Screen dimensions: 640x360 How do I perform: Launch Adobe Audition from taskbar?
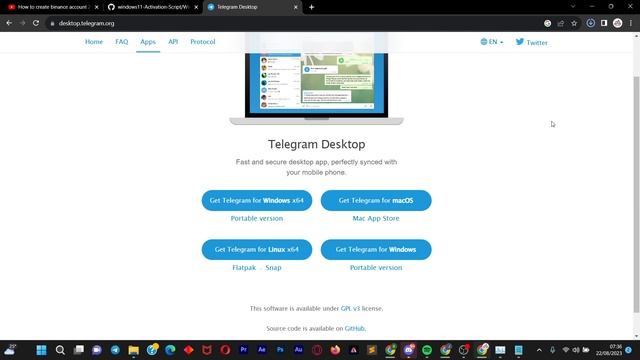pos(298,350)
